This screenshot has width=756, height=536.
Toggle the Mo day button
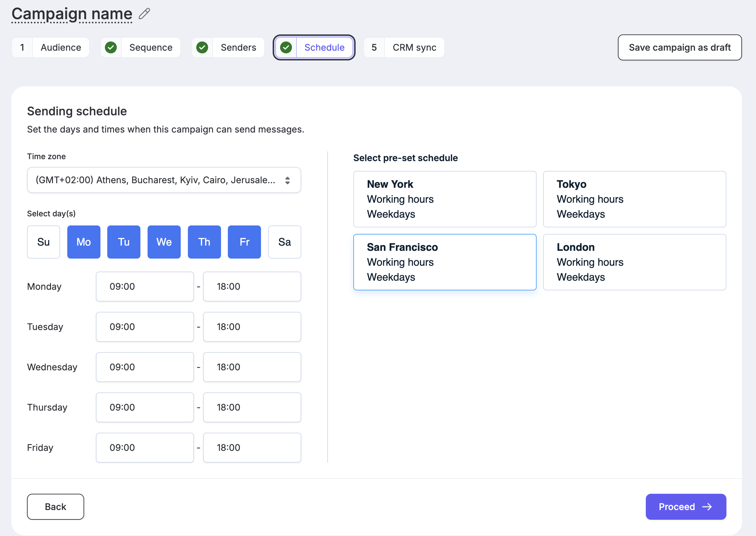(84, 242)
